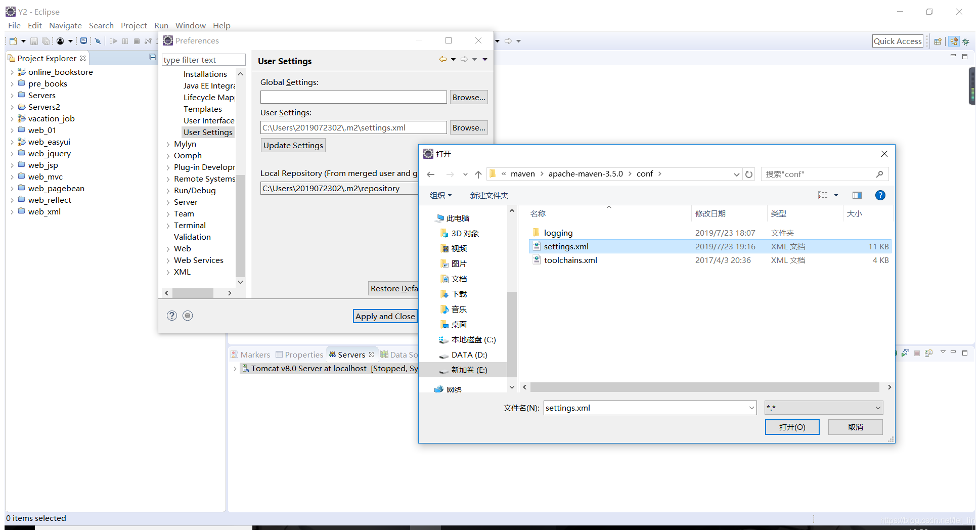Open the view mode dropdown in file dialog

[836, 195]
